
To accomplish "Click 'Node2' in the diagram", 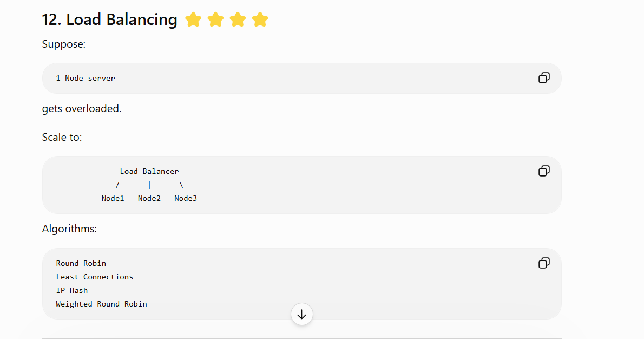I will [x=149, y=198].
